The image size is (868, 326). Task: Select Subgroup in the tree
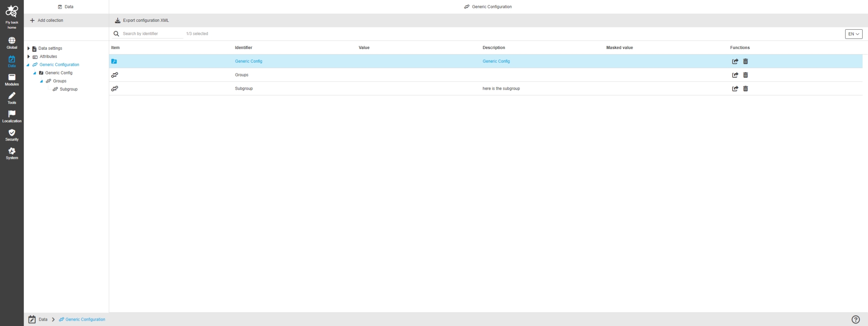pyautogui.click(x=69, y=89)
